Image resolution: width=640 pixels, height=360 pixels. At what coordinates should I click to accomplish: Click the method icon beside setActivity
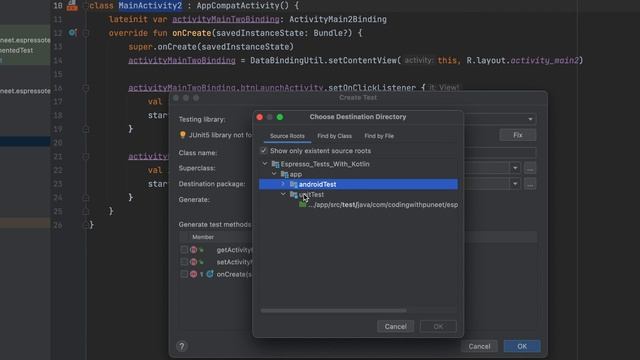193,262
